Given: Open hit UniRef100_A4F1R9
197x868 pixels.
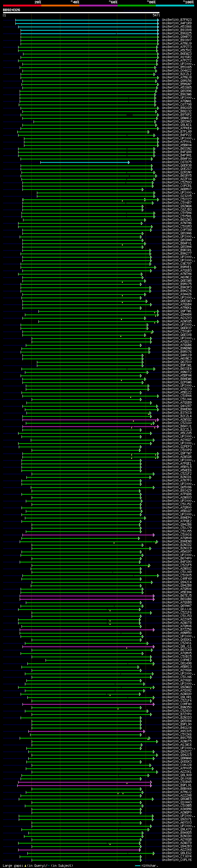Looking at the screenshot, I should [176, 23].
